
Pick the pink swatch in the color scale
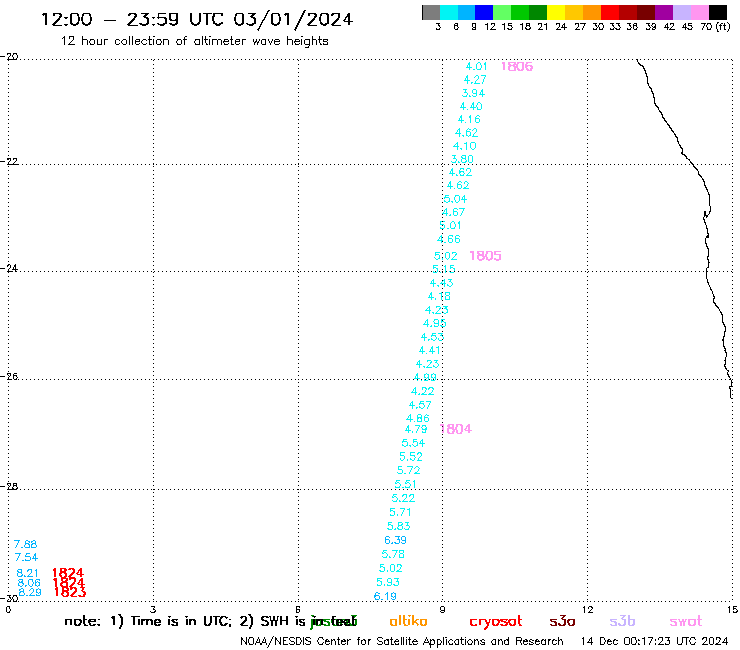(700, 12)
